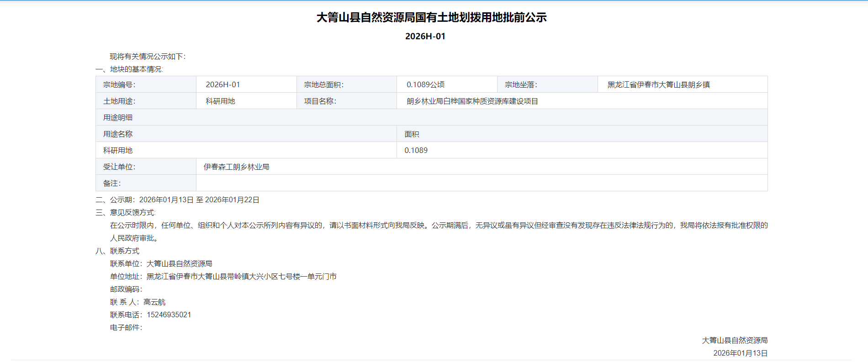Image resolution: width=868 pixels, height=362 pixels.
Task: Select the 伊春森工朗乡林业局 recipient text
Action: (236, 167)
